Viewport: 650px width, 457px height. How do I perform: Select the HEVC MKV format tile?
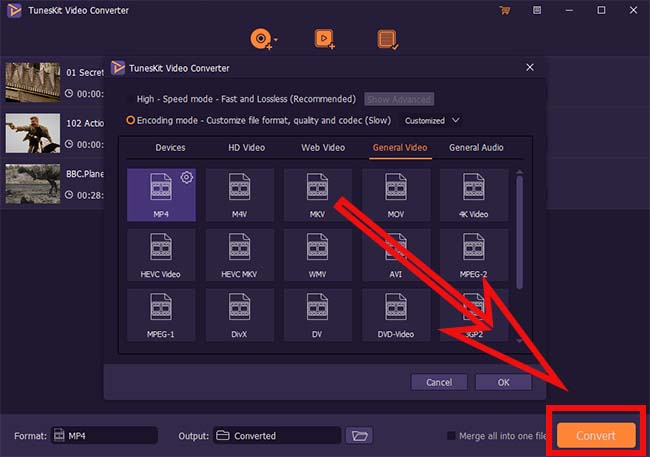(x=240, y=255)
